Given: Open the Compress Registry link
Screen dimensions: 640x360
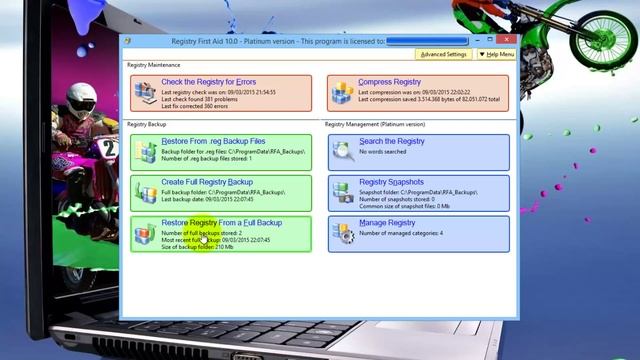Looking at the screenshot, I should pos(389,82).
